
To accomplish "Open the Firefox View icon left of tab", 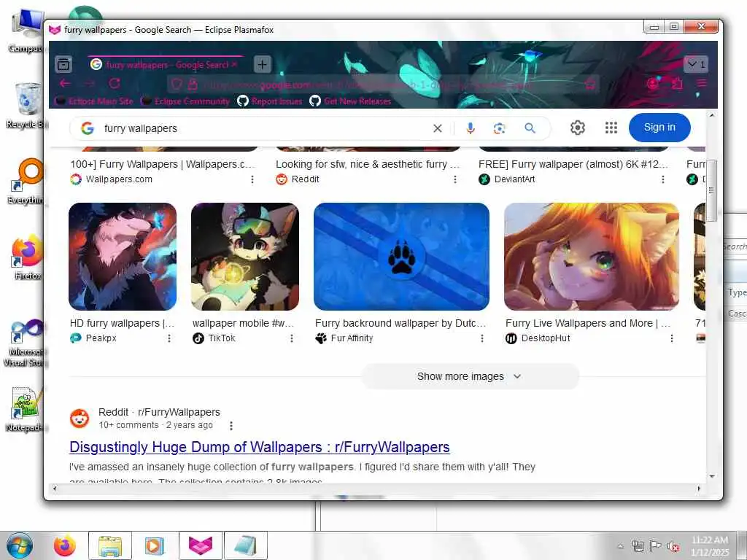I will click(63, 64).
